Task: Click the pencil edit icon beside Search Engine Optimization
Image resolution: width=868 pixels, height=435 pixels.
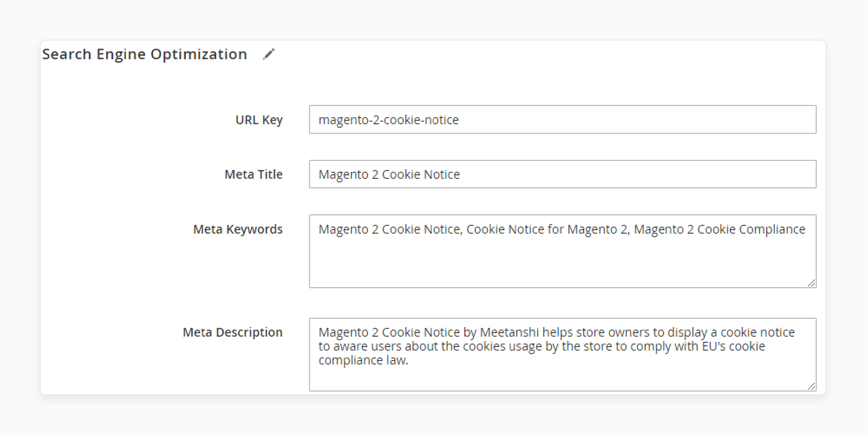Action: [269, 54]
